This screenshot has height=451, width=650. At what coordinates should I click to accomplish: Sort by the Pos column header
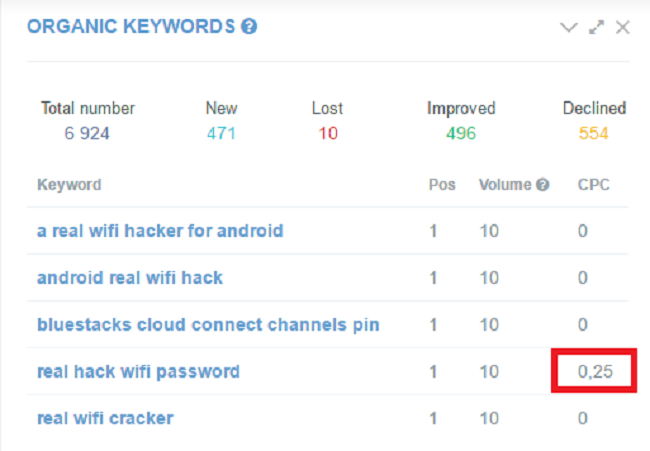pyautogui.click(x=442, y=184)
